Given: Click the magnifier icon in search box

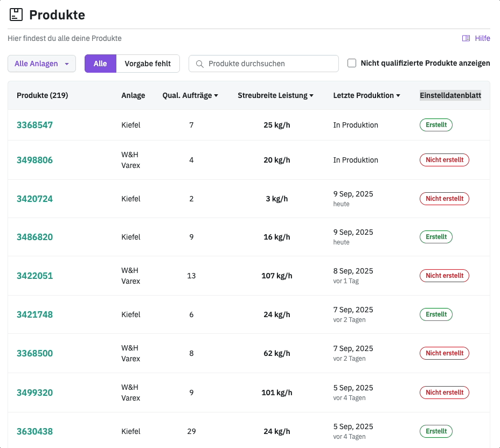Looking at the screenshot, I should point(199,64).
